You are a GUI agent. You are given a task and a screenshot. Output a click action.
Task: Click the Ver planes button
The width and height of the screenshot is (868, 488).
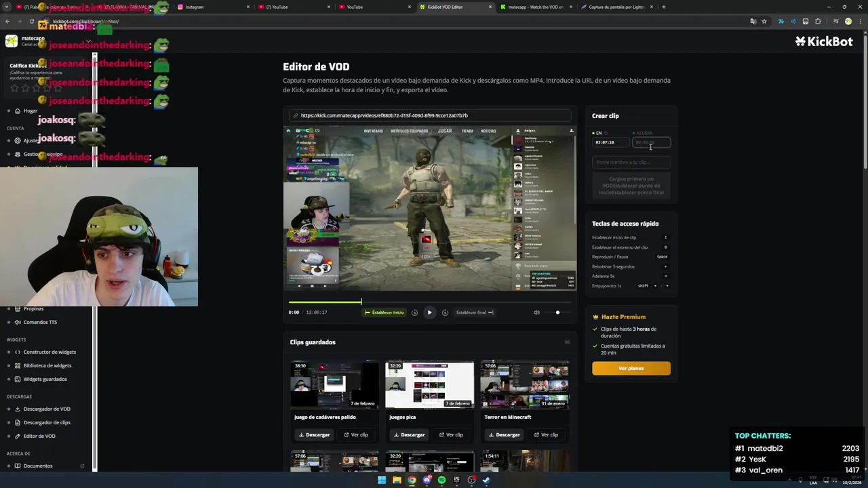[x=631, y=368]
